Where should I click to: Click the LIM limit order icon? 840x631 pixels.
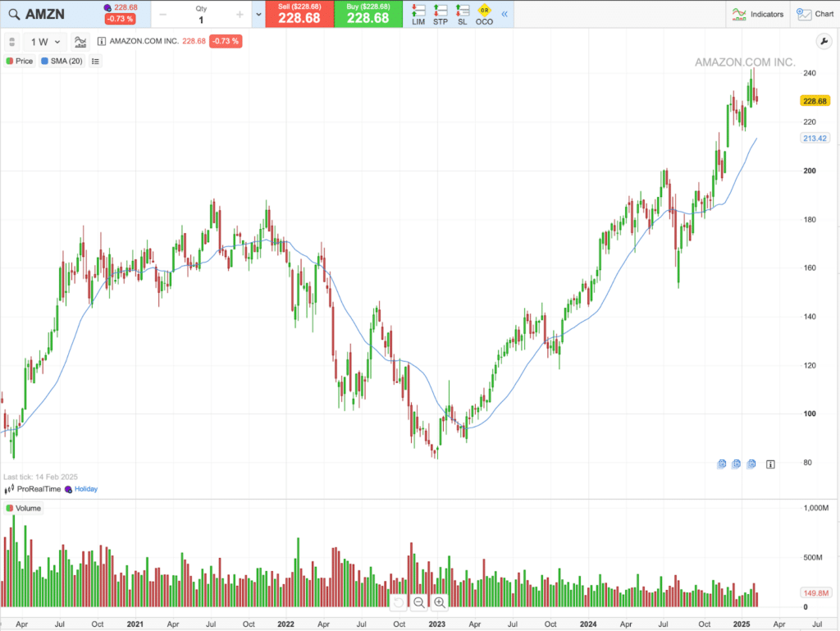coord(418,15)
